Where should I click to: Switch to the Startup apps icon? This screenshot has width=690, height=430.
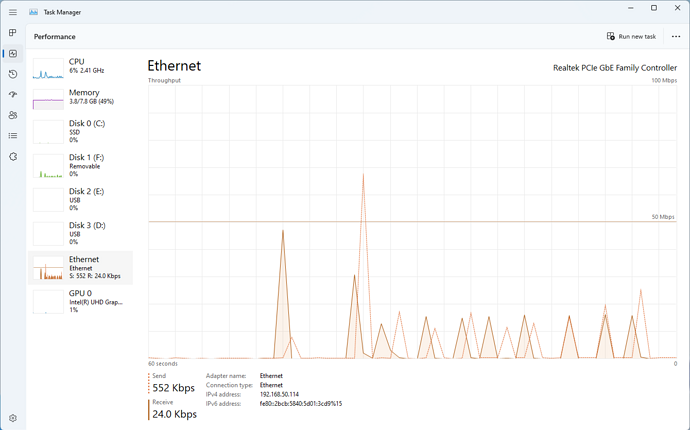(x=13, y=95)
